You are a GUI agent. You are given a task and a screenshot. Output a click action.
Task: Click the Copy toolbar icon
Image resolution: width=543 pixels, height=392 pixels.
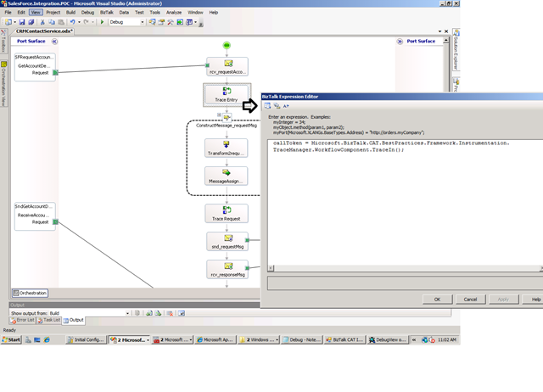52,22
